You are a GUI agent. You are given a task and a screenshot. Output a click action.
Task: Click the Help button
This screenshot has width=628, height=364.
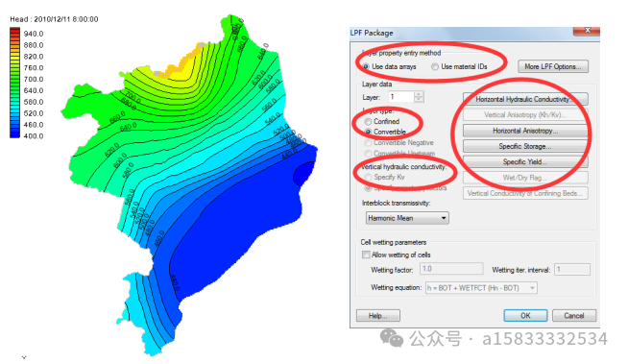(377, 316)
